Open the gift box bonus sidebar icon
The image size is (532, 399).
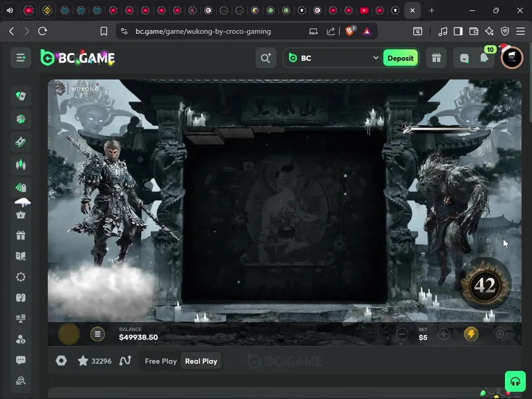tap(21, 235)
